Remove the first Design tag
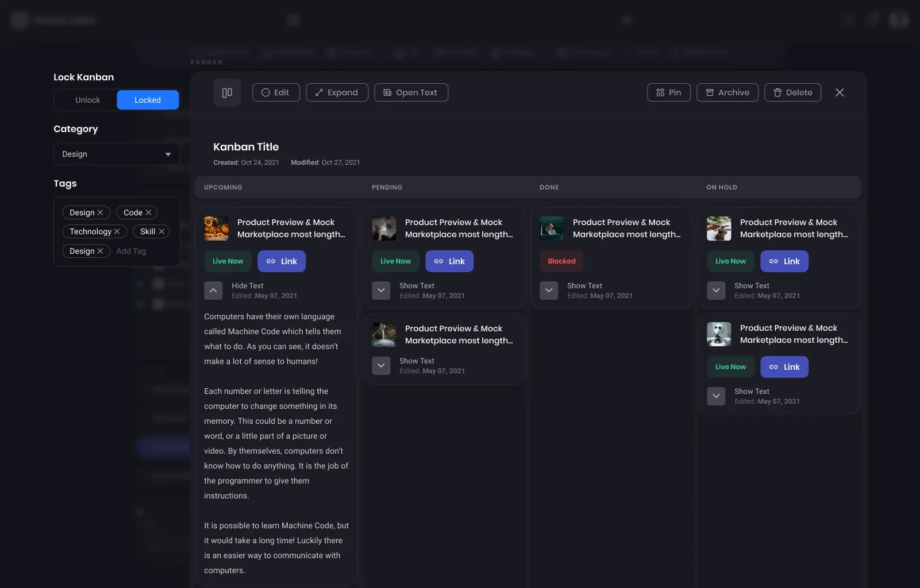This screenshot has height=588, width=920. point(100,212)
